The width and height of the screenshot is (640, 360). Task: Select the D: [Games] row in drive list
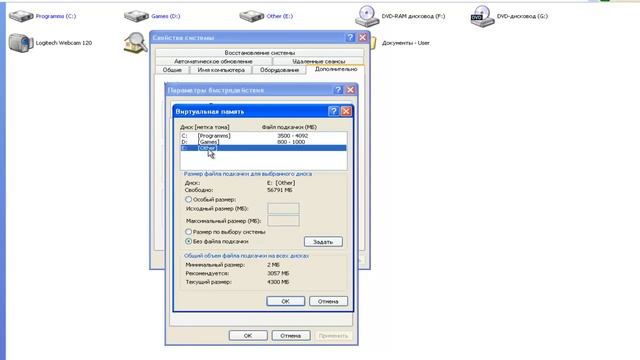tap(263, 142)
